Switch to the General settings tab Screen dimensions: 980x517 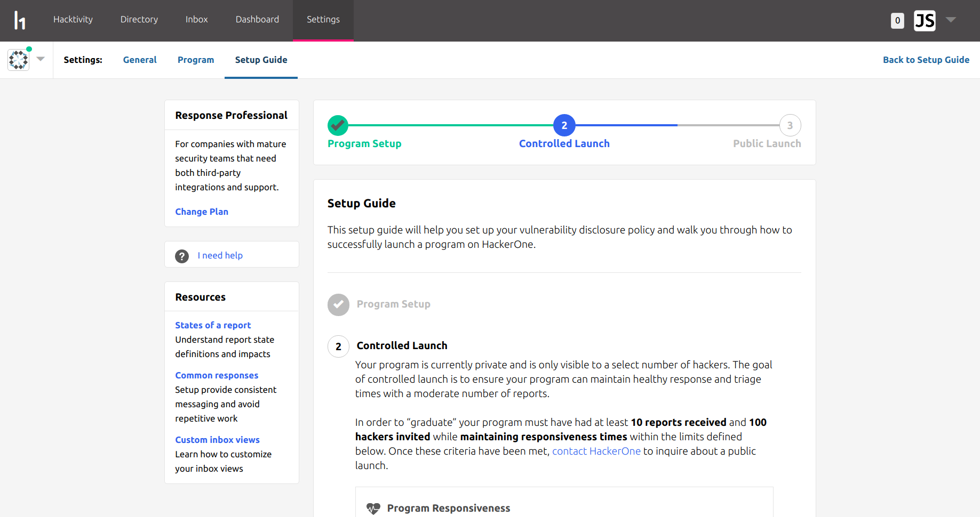pos(140,60)
